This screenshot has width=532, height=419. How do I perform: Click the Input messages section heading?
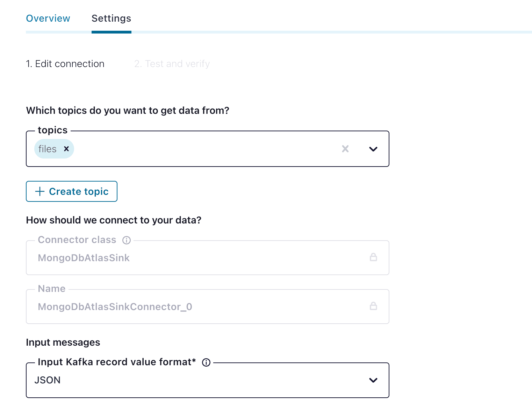63,343
